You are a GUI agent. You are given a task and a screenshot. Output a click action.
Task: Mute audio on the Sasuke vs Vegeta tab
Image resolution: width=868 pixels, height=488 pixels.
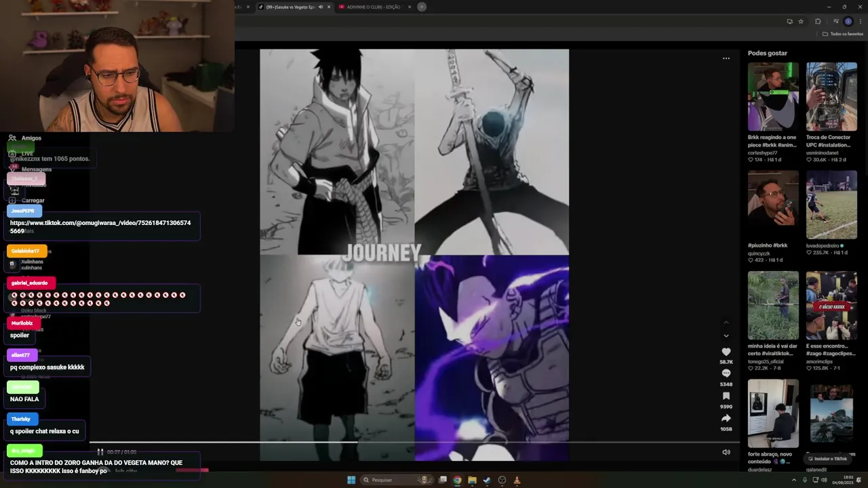(x=320, y=7)
